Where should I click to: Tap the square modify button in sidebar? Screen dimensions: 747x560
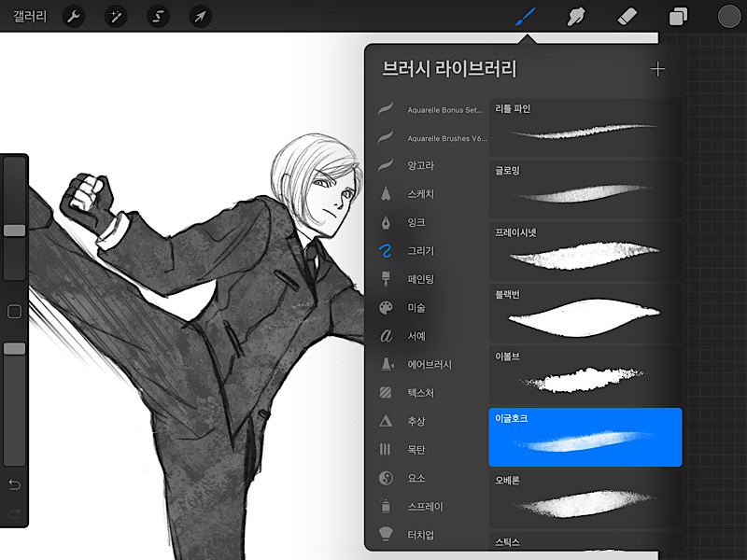(14, 312)
